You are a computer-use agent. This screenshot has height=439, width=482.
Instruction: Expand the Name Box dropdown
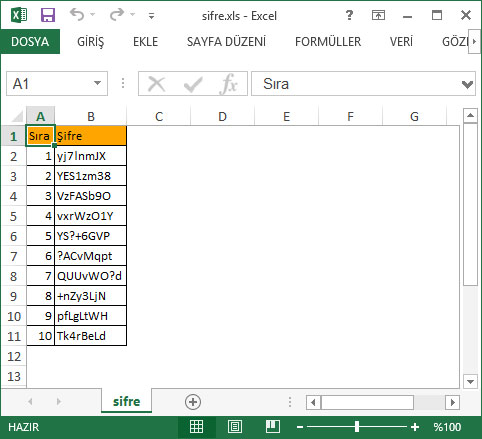coord(97,83)
